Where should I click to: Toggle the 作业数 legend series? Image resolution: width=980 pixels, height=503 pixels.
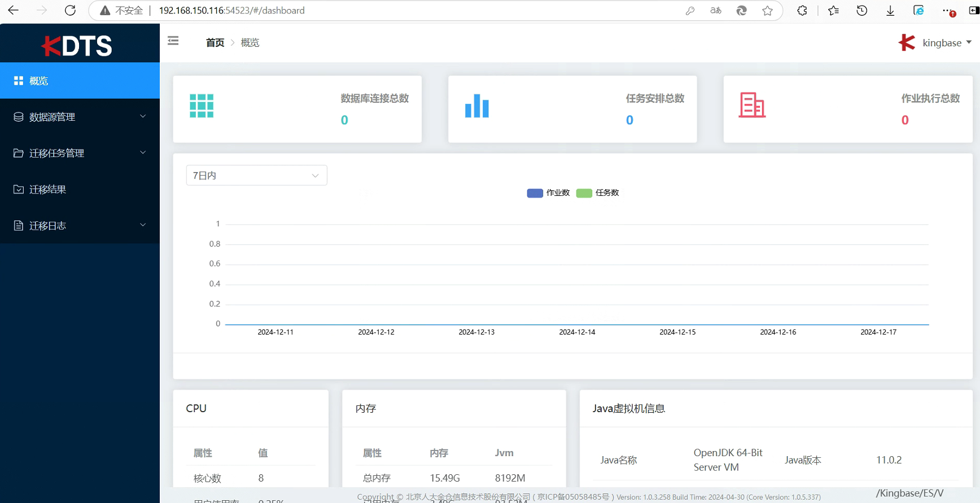(548, 193)
